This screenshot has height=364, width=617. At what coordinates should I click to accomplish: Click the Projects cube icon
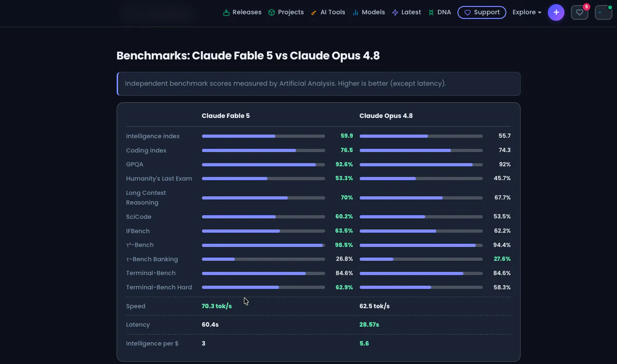click(272, 12)
